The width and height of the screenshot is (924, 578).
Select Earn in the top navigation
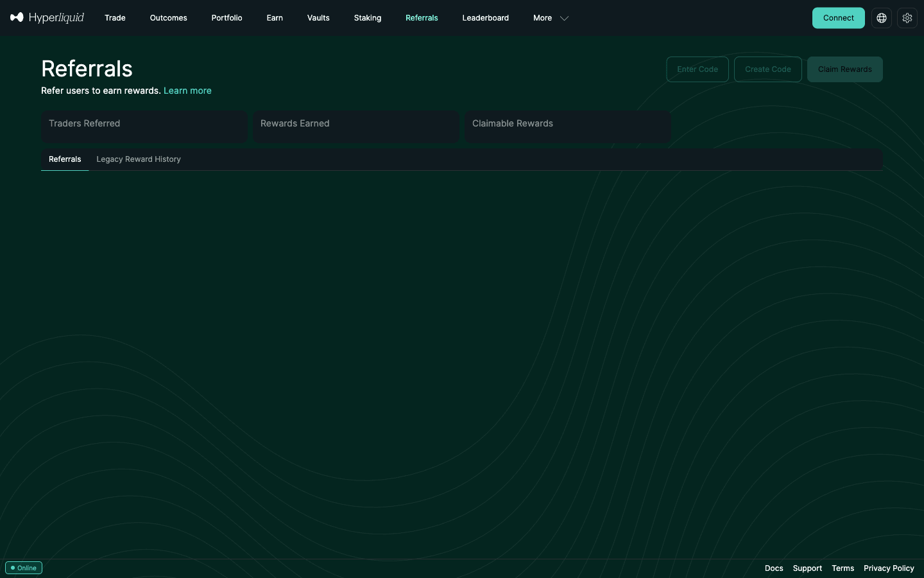click(x=275, y=18)
